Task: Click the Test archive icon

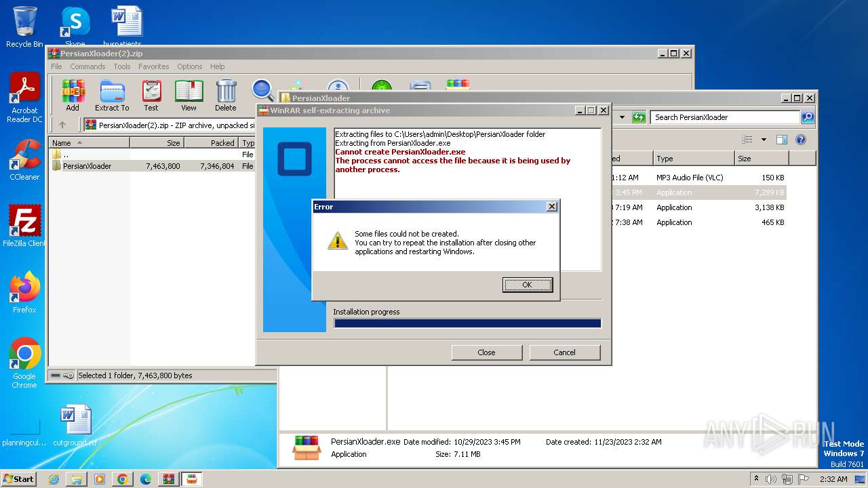Action: pyautogui.click(x=151, y=95)
